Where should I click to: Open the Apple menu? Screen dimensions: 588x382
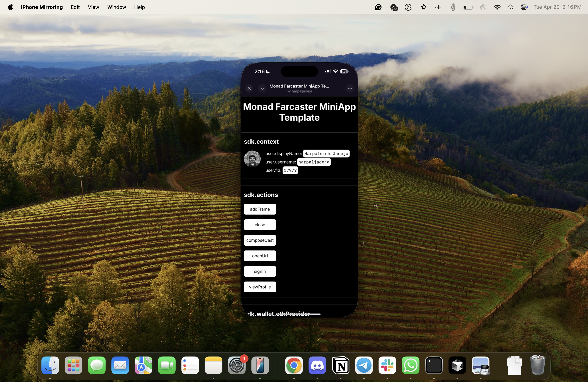[x=10, y=7]
